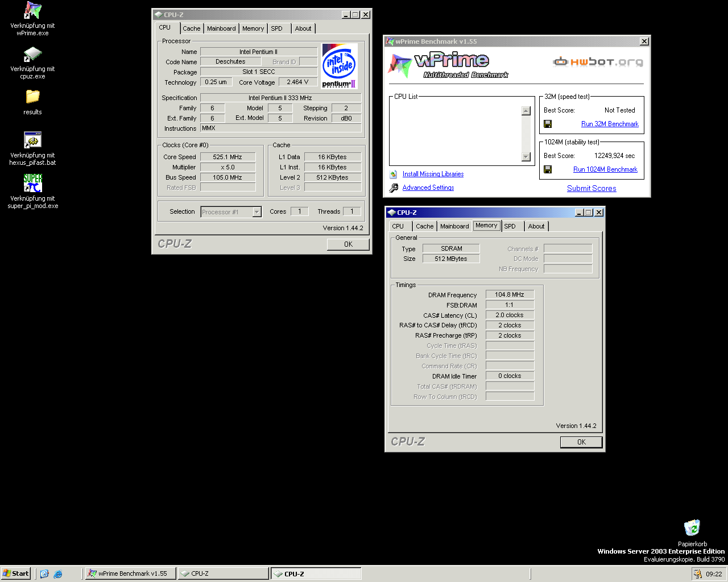Switch to CPU tab in lower CPU-Z window

pos(398,226)
